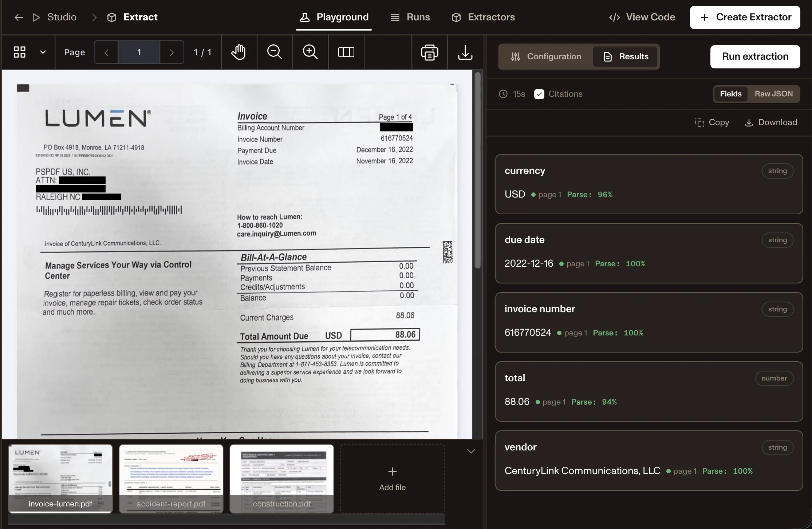Collapse the file thumbnails panel chevron
This screenshot has width=812, height=529.
(x=471, y=452)
